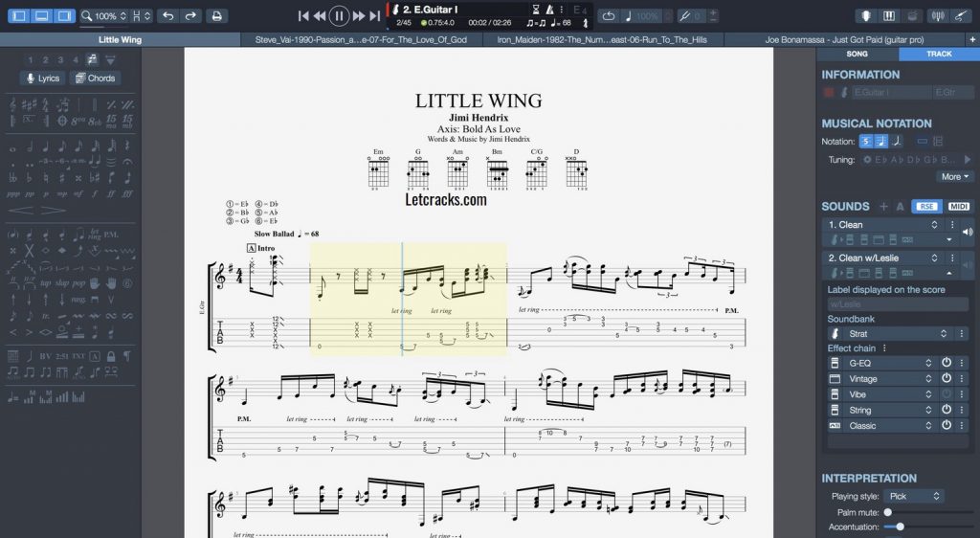The width and height of the screenshot is (980, 538).
Task: Click the LITTLE WING score title
Action: pos(479,101)
